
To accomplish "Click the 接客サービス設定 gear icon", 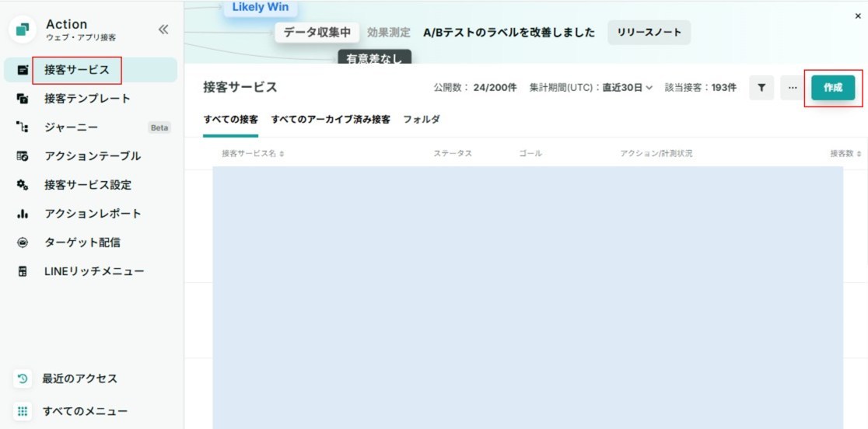I will coord(23,185).
